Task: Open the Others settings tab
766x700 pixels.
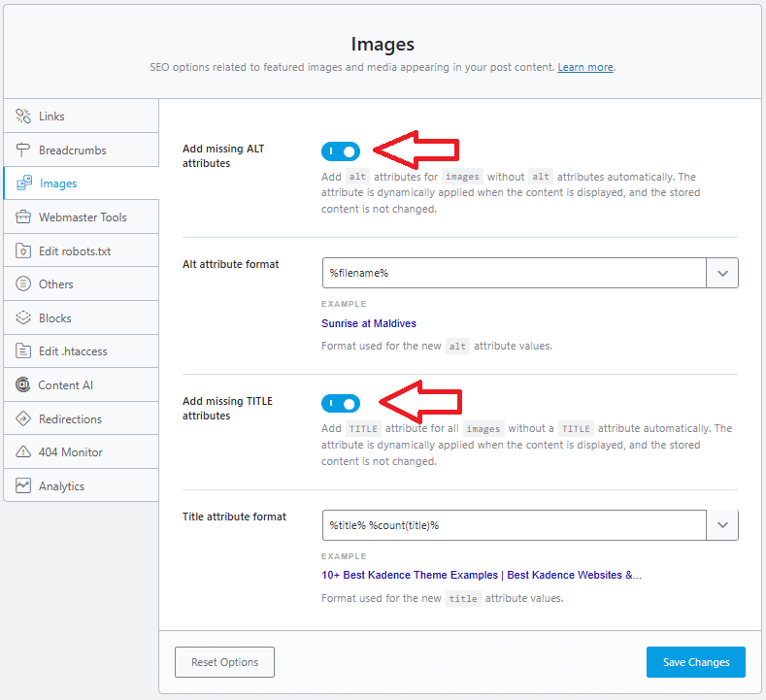Action: [x=56, y=284]
